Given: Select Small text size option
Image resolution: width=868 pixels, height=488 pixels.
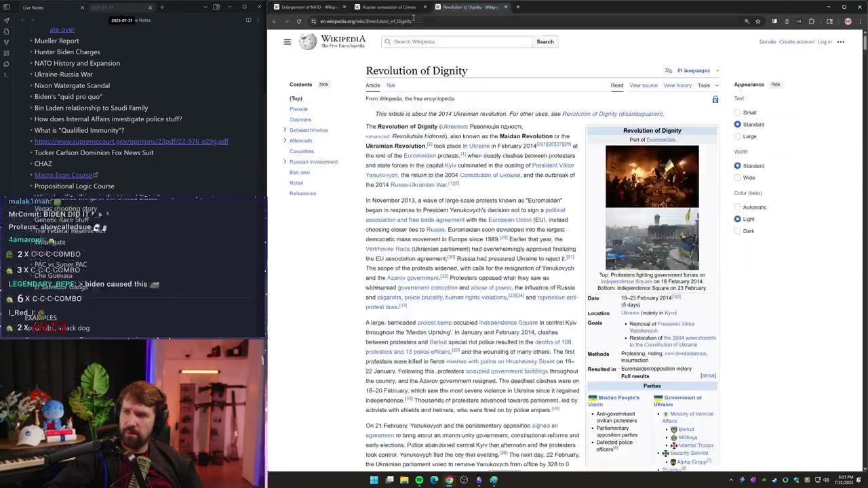Looking at the screenshot, I should point(738,113).
